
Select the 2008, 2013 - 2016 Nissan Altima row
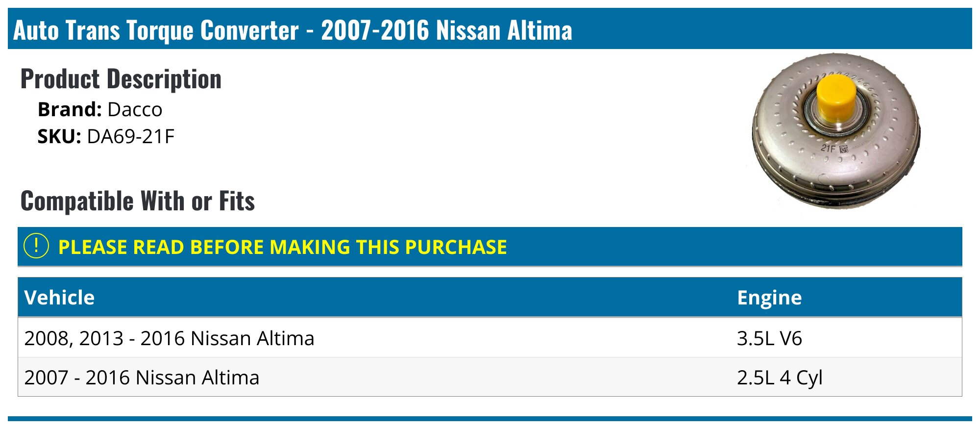coord(490,338)
